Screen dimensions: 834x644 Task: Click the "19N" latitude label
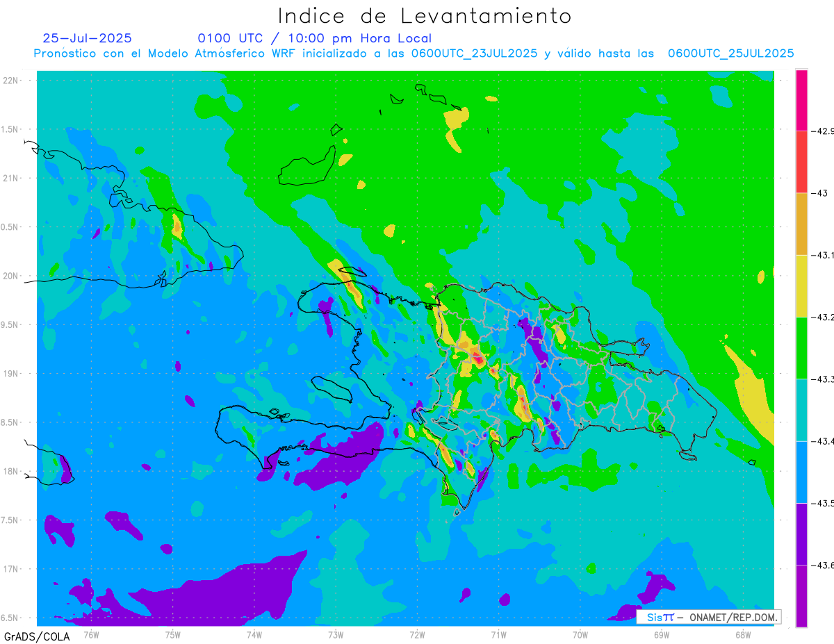pyautogui.click(x=11, y=374)
